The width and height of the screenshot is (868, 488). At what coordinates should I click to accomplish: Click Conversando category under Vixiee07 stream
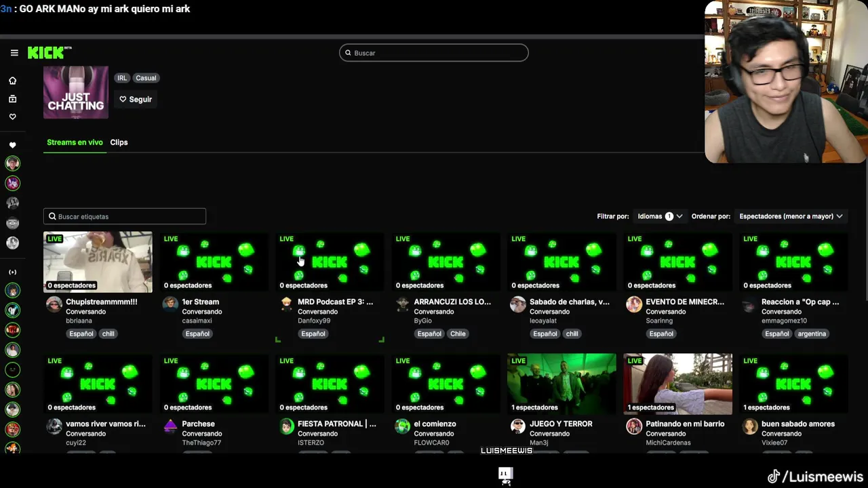[781, 434]
